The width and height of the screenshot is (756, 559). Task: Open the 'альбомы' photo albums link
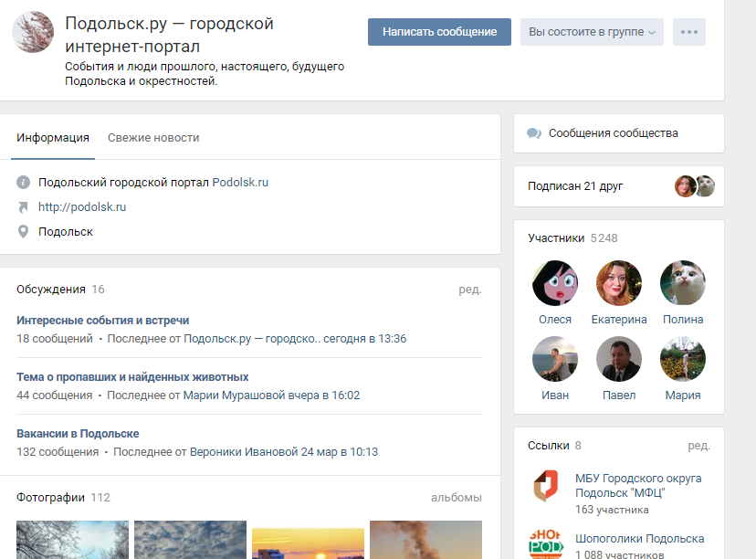click(456, 498)
